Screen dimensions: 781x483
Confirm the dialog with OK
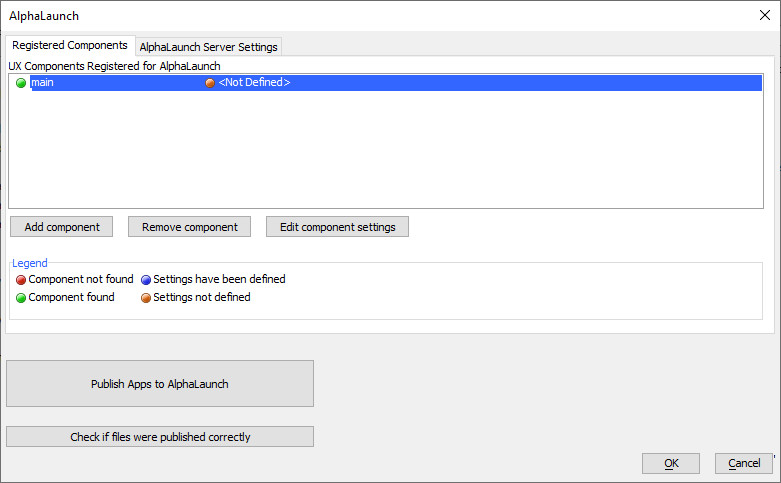671,463
